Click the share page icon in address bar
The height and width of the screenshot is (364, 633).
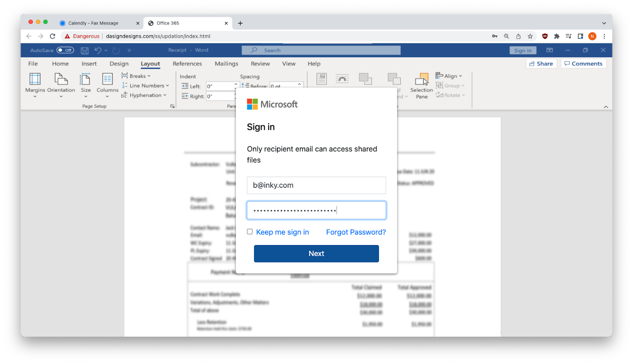(x=518, y=36)
